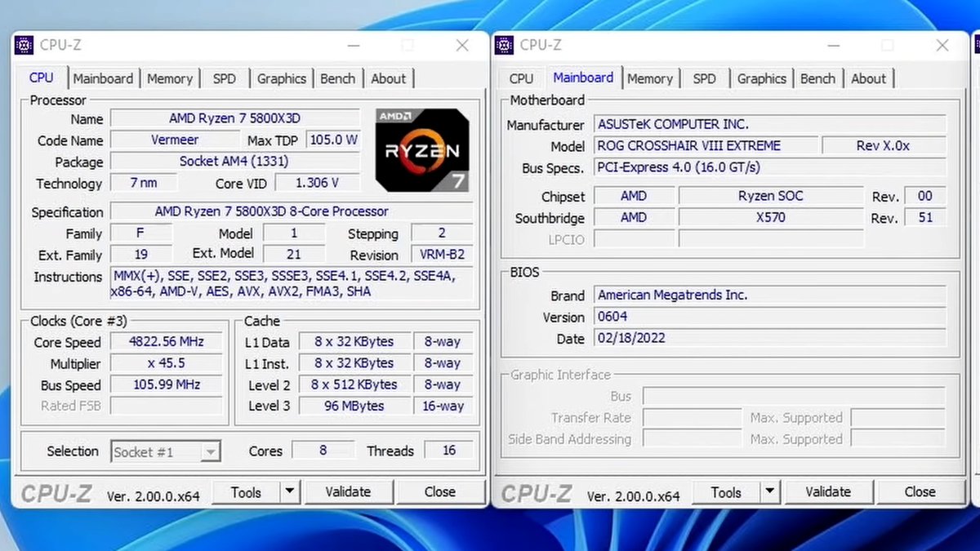Open the Socket #1 selection dropdown
This screenshot has height=551, width=980.
pos(166,451)
